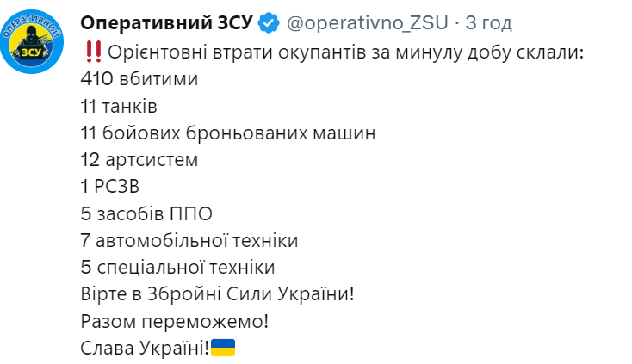The width and height of the screenshot is (632, 364).
Task: Select the '5 засобів ППО' line
Action: [146, 213]
